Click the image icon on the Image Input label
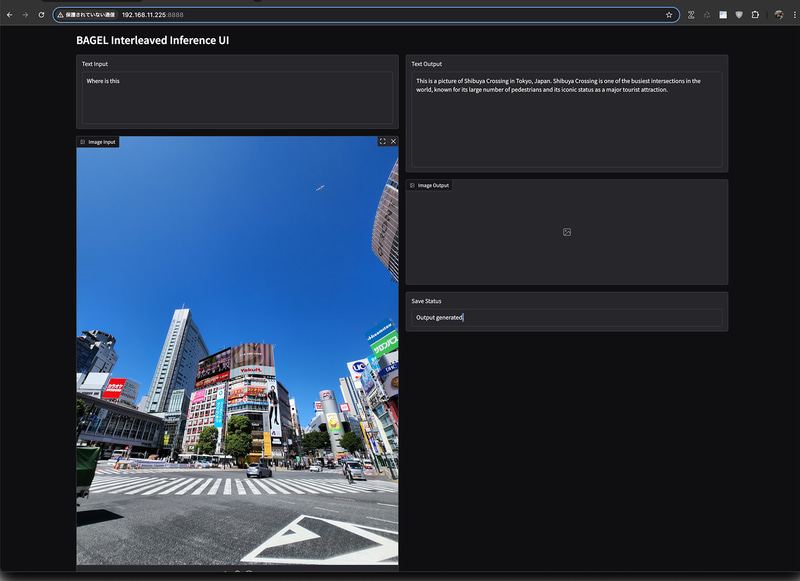This screenshot has height=581, width=800. (82, 141)
